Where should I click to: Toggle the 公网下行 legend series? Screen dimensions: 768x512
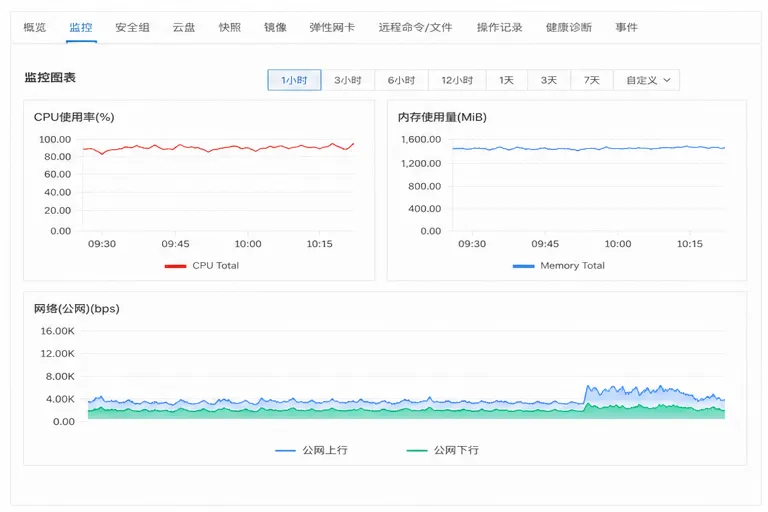click(443, 450)
